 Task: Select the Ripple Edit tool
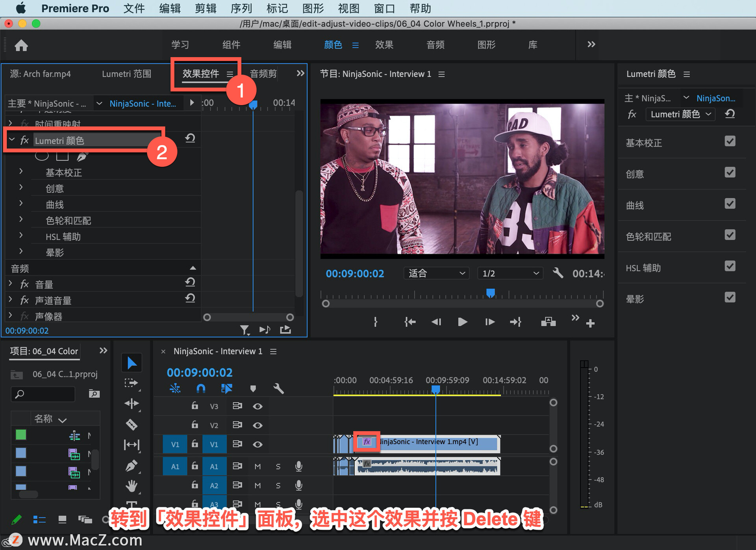132,403
